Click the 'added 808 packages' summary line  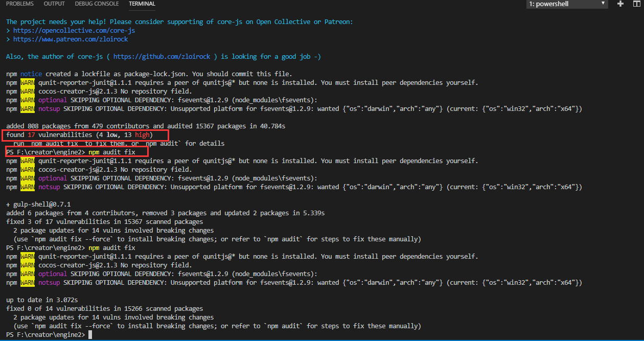146,126
